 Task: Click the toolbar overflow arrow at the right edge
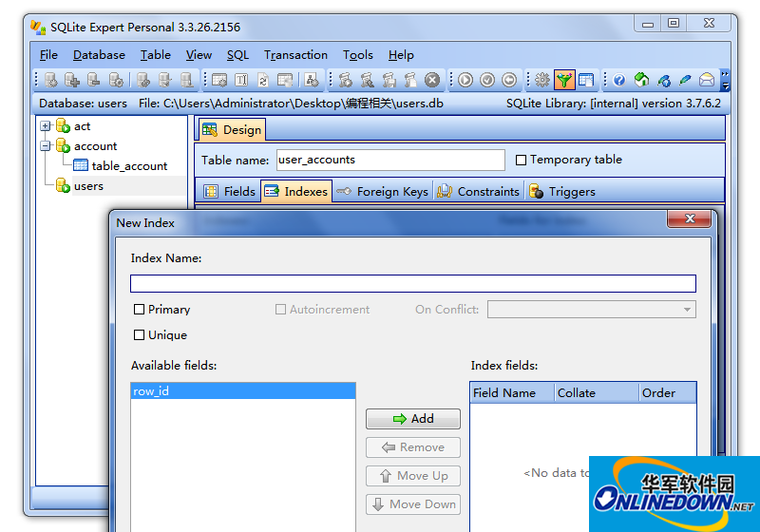(725, 81)
